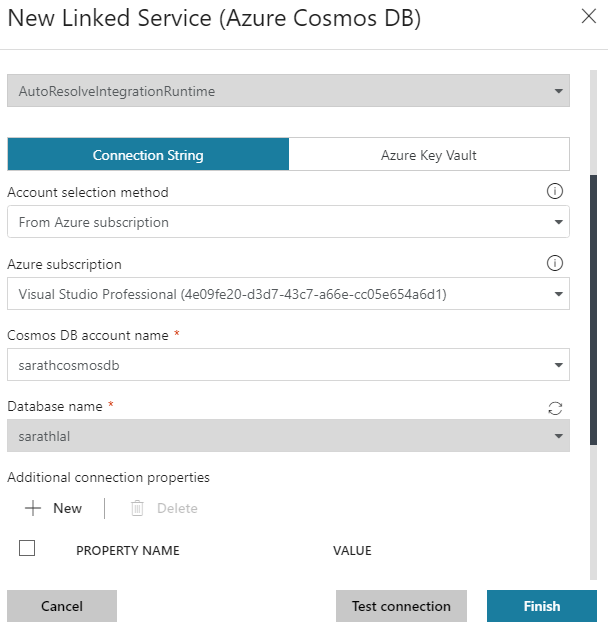The width and height of the screenshot is (608, 636).
Task: Click the VALUE column header
Action: (x=352, y=550)
